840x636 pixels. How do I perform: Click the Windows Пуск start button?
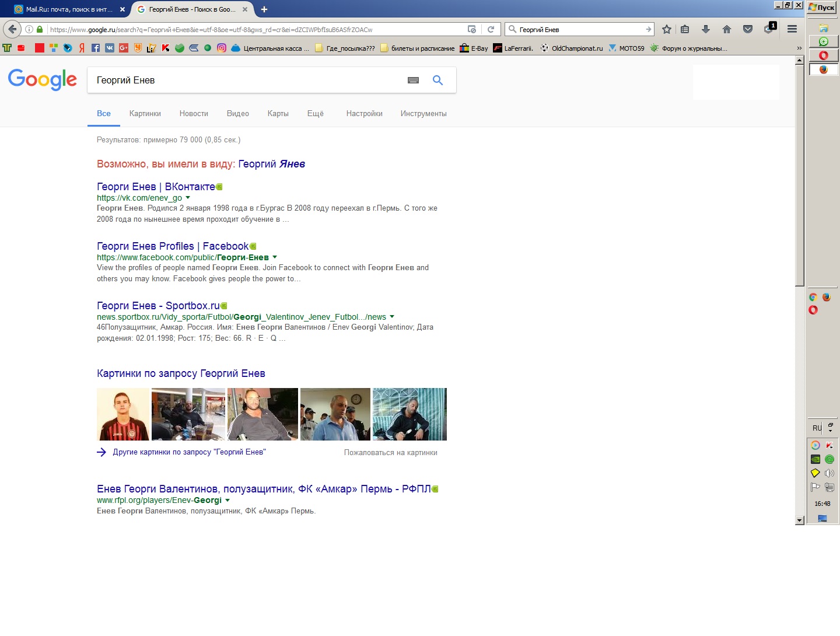pyautogui.click(x=822, y=8)
